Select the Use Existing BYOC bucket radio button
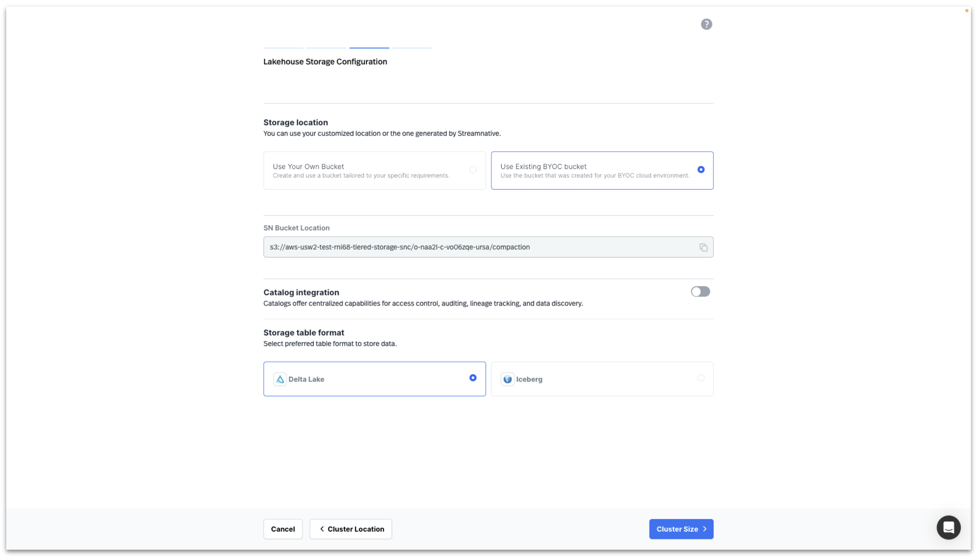 [x=701, y=169]
